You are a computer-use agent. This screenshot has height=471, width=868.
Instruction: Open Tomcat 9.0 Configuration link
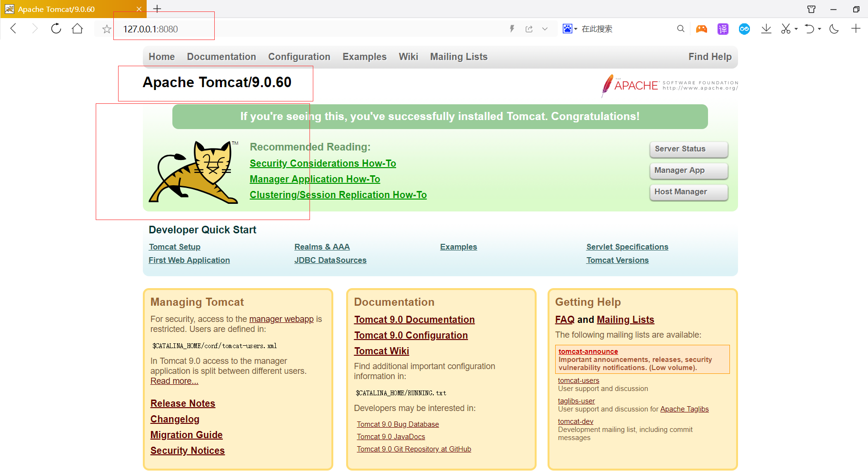pos(411,335)
